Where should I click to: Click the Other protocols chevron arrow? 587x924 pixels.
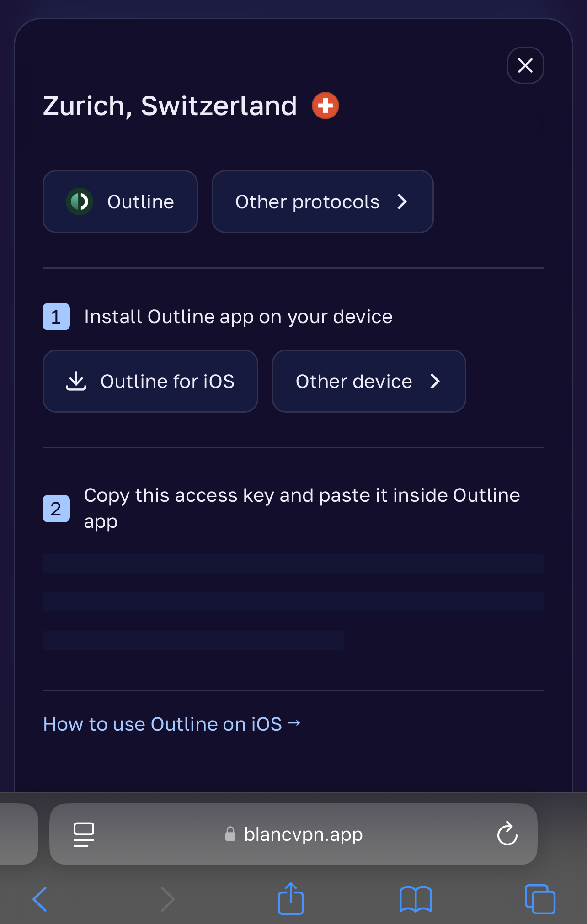click(402, 202)
